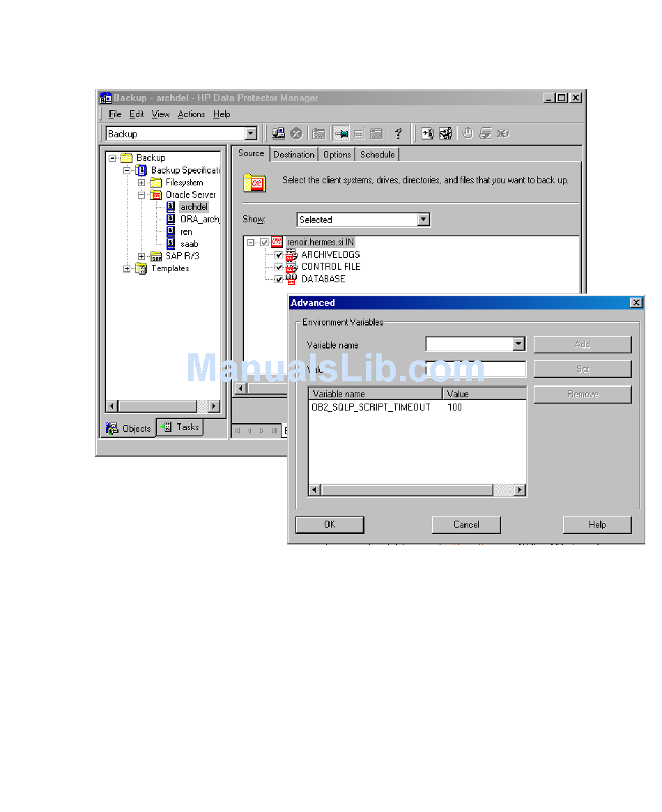Image resolution: width=662 pixels, height=812 pixels.
Task: Close the Advanced dialog with the X
Action: coord(636,303)
